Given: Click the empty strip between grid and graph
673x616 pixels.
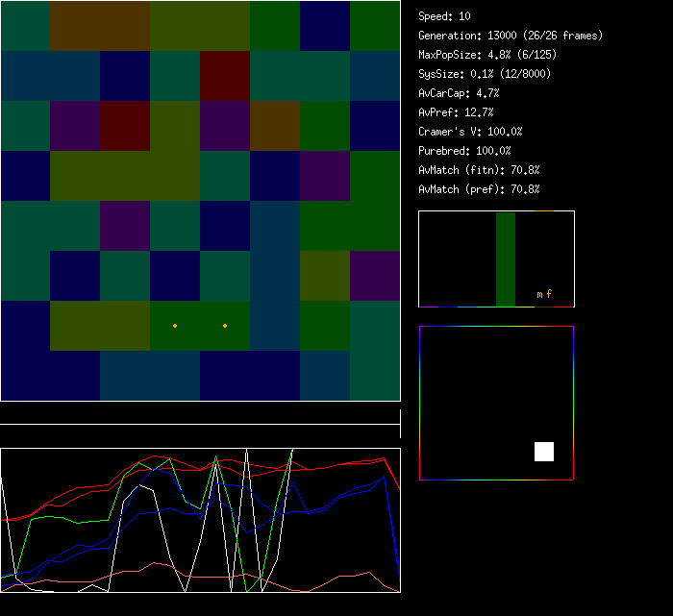Looking at the screenshot, I should (200, 424).
